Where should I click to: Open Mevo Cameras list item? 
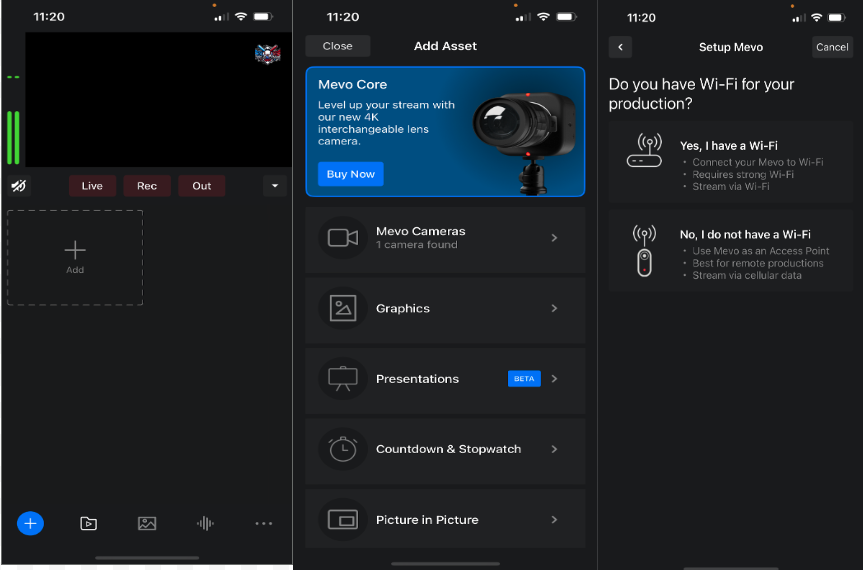pos(445,238)
